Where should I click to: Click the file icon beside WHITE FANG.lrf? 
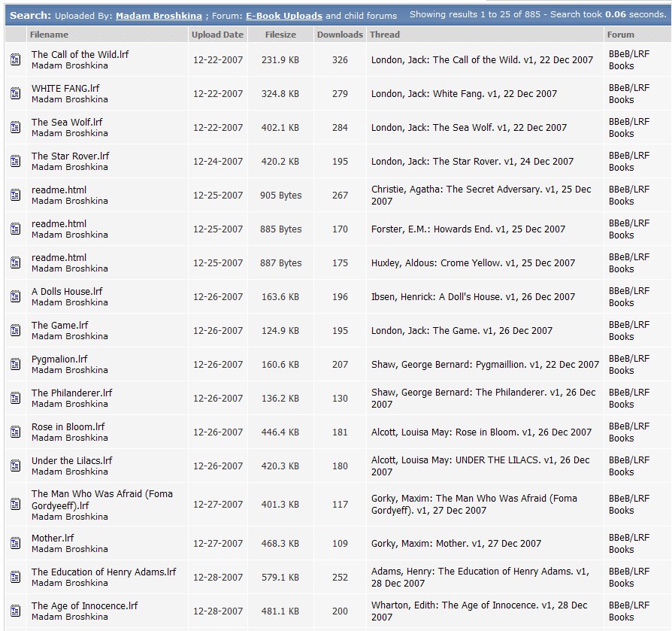point(16,93)
